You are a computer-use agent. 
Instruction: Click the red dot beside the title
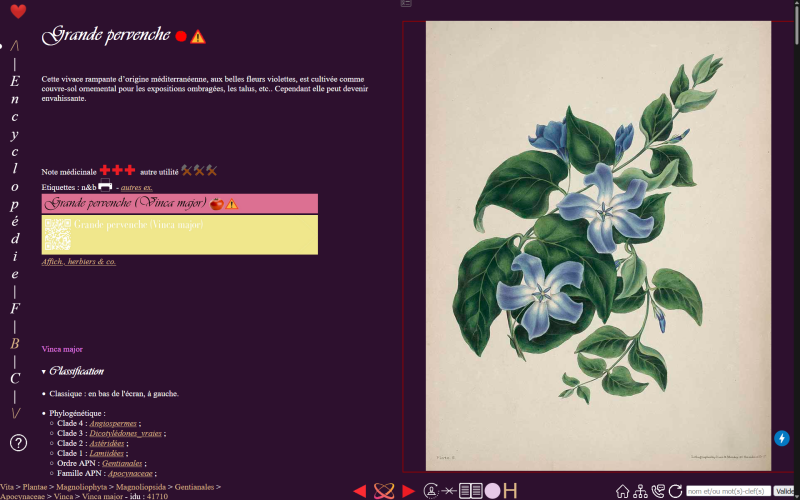tap(181, 36)
